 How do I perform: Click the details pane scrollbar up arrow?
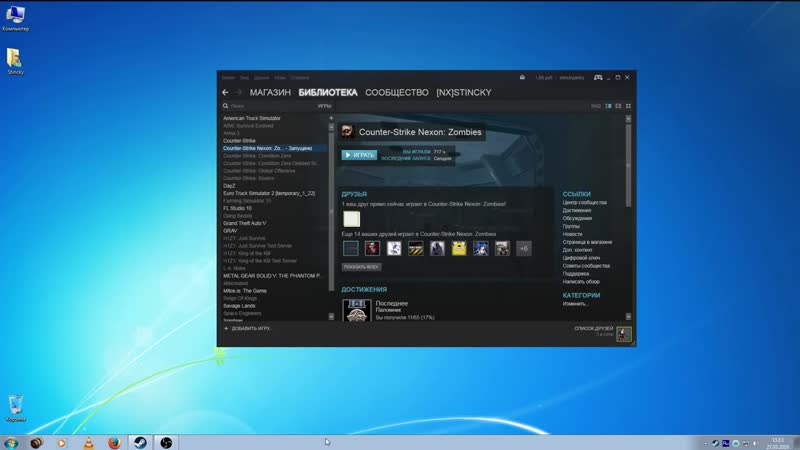coord(628,118)
